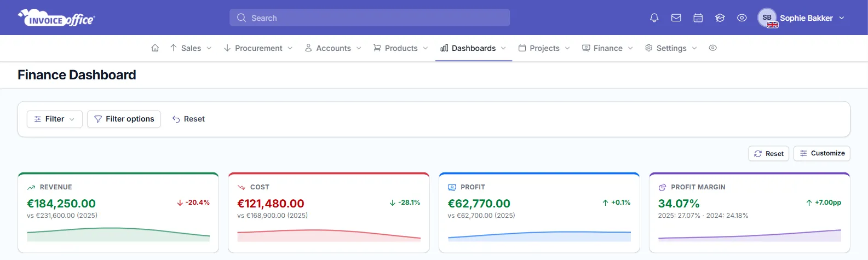Click the Sophie Bakker user name
The width and height of the screenshot is (868, 260).
tap(806, 18)
